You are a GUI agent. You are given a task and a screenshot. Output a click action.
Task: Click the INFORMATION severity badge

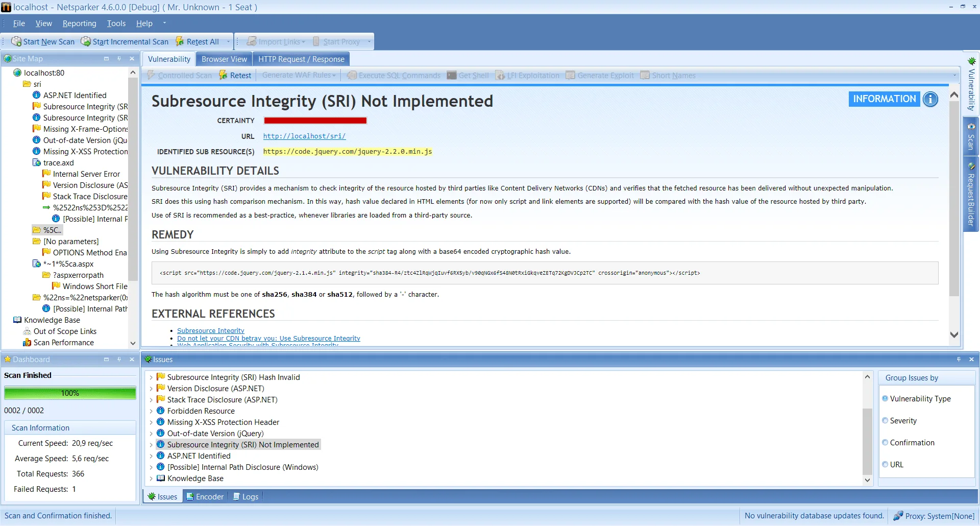tap(884, 99)
